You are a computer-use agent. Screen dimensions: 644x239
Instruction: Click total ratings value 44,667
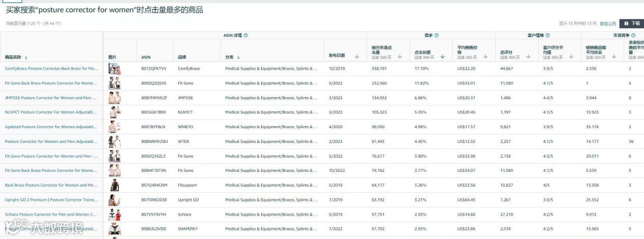coord(507,68)
